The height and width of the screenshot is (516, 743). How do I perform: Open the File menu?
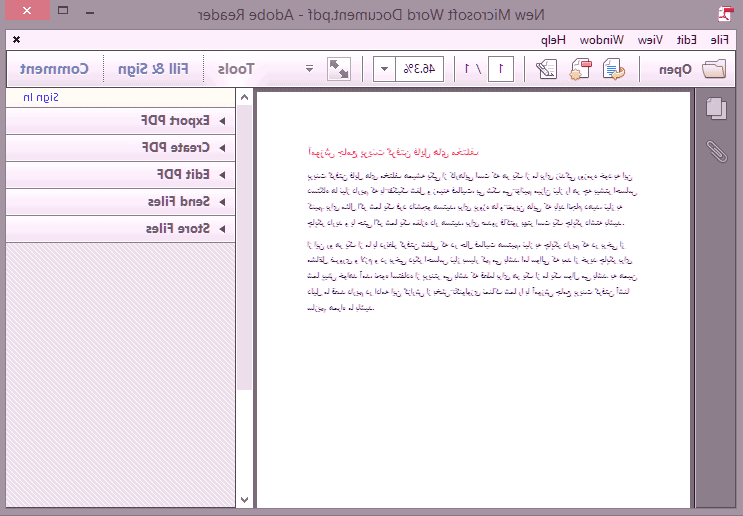[x=719, y=40]
